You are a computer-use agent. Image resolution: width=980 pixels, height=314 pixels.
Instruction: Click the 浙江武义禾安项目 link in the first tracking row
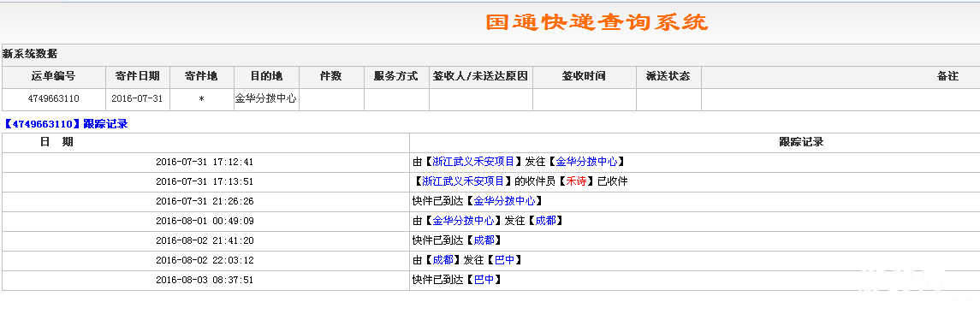473,162
